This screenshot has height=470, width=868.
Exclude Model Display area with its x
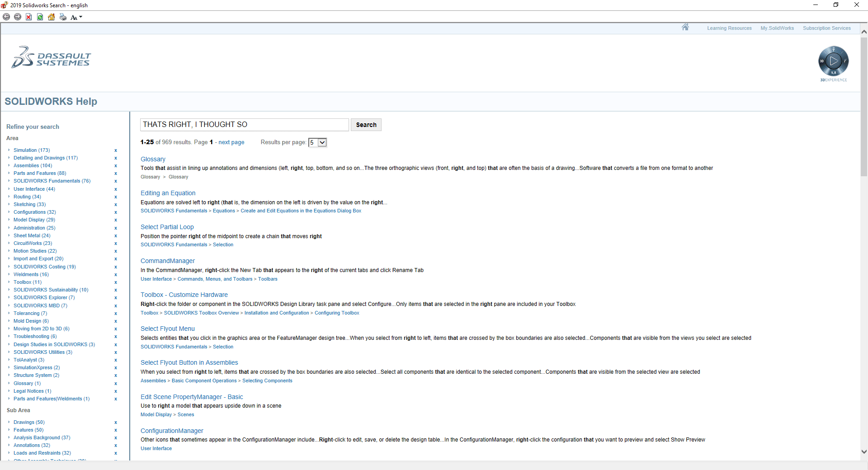tap(116, 220)
